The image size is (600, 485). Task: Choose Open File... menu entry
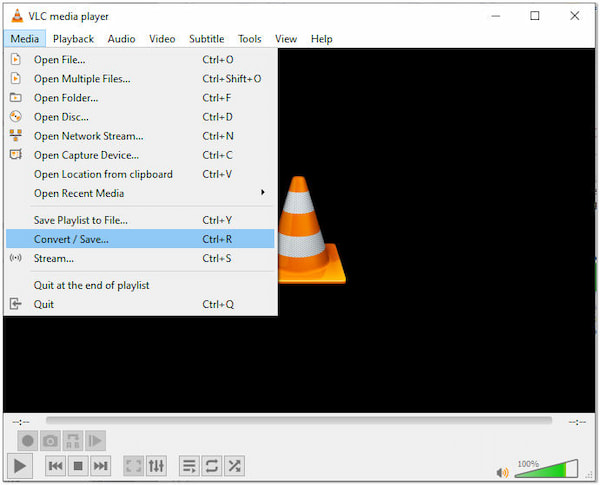140,59
